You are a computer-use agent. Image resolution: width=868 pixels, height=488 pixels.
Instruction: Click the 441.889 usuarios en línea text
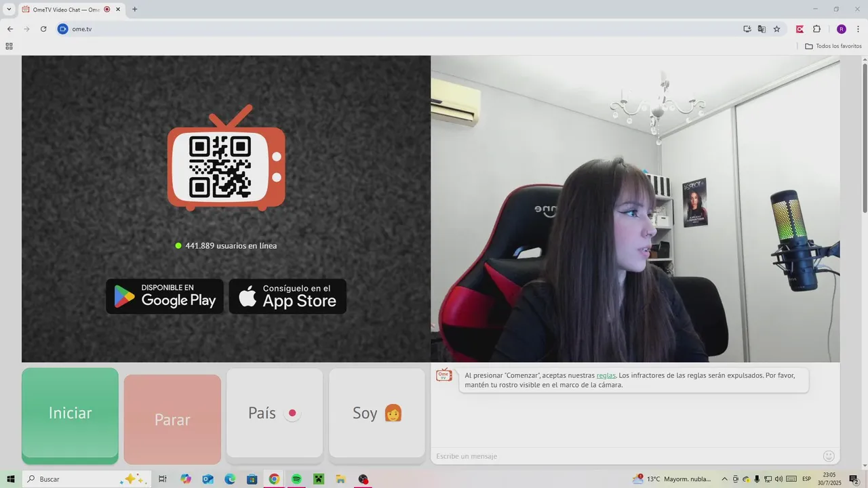point(231,245)
